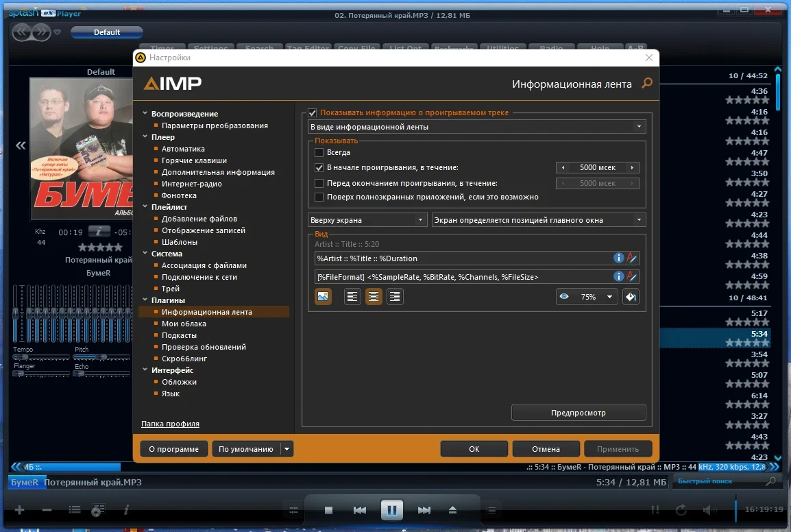The height and width of the screenshot is (532, 791).
Task: Open macro info for the %Artist line
Action: (618, 258)
